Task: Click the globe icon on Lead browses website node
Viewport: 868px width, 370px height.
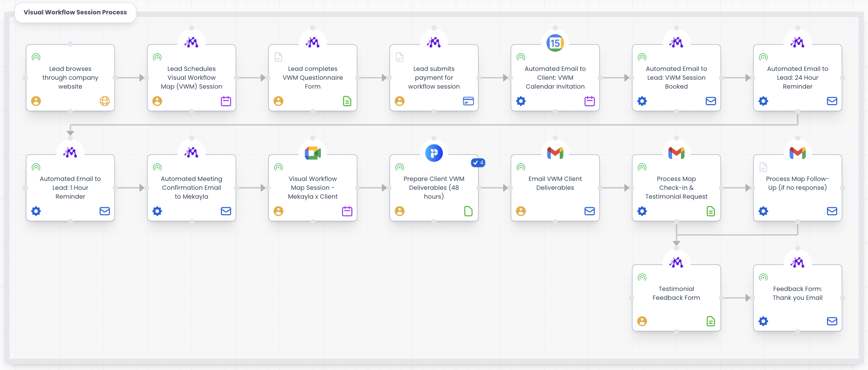Action: (105, 101)
